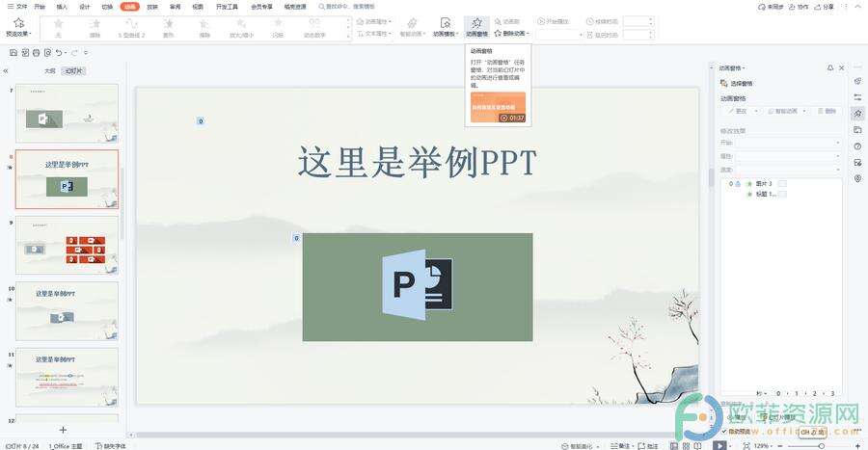The width and height of the screenshot is (868, 450).
Task: Select slide 9 thumbnail with red icons
Action: [67, 245]
